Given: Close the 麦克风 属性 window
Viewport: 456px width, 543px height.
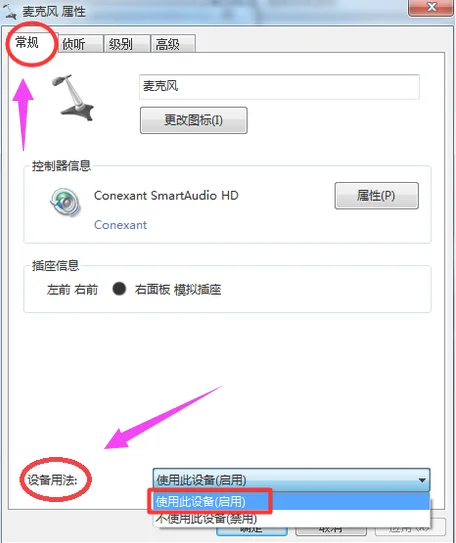Looking at the screenshot, I should 431,7.
